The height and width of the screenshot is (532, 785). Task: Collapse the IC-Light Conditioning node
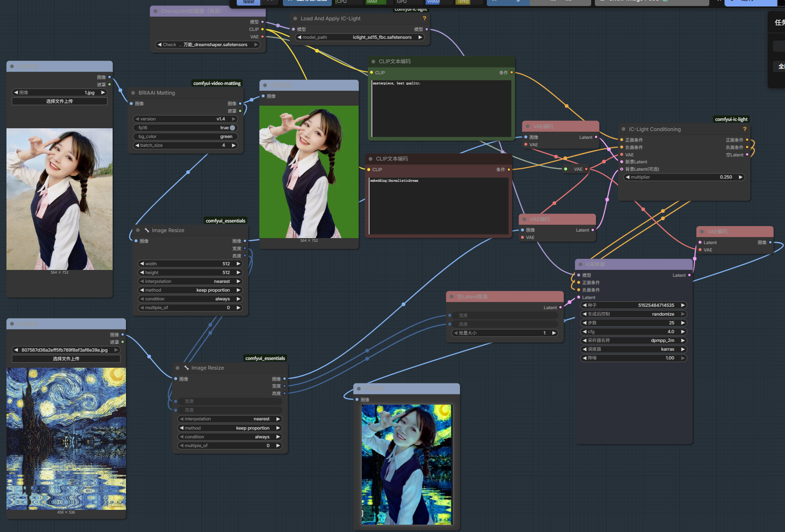tap(623, 129)
